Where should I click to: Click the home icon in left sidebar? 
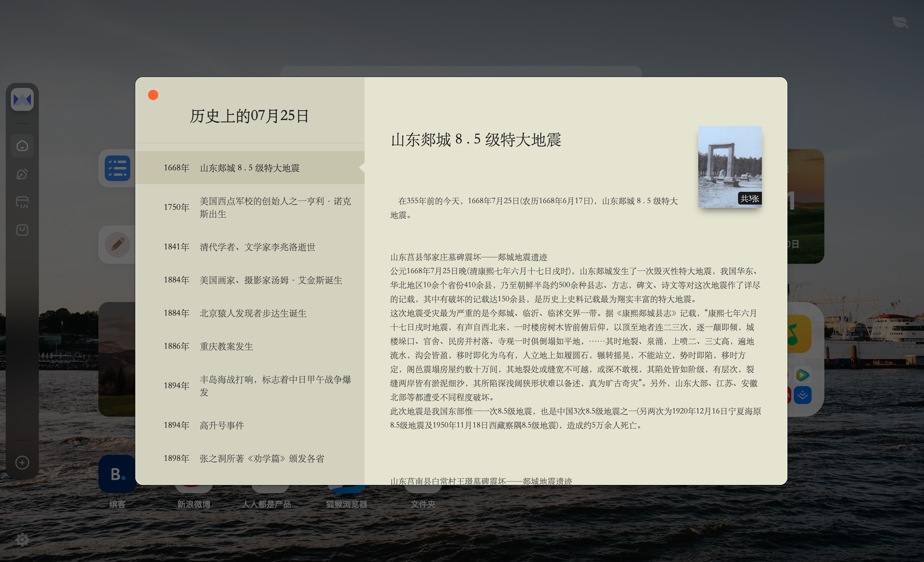22,146
